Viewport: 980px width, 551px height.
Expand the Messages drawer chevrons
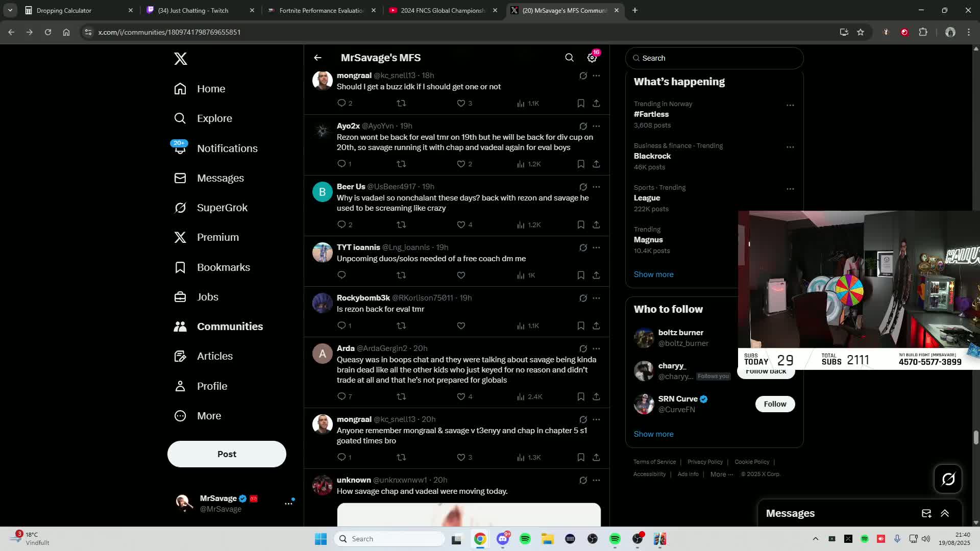[945, 513]
